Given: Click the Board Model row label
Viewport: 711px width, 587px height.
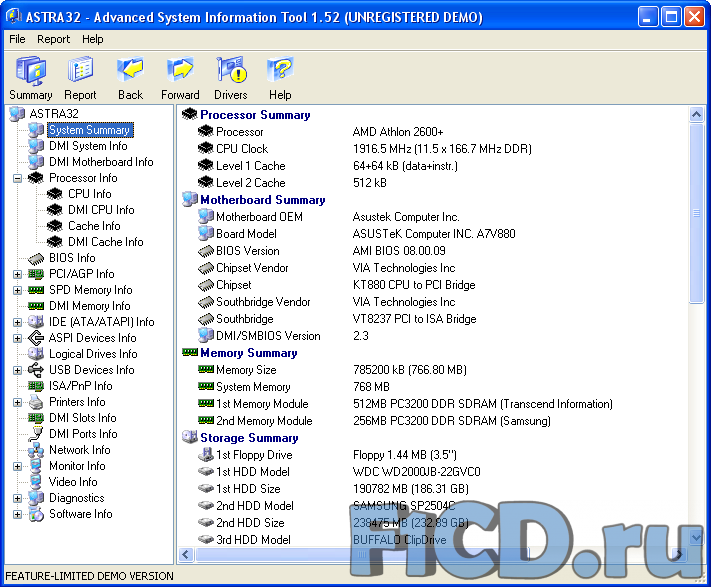Looking at the screenshot, I should pyautogui.click(x=246, y=234).
